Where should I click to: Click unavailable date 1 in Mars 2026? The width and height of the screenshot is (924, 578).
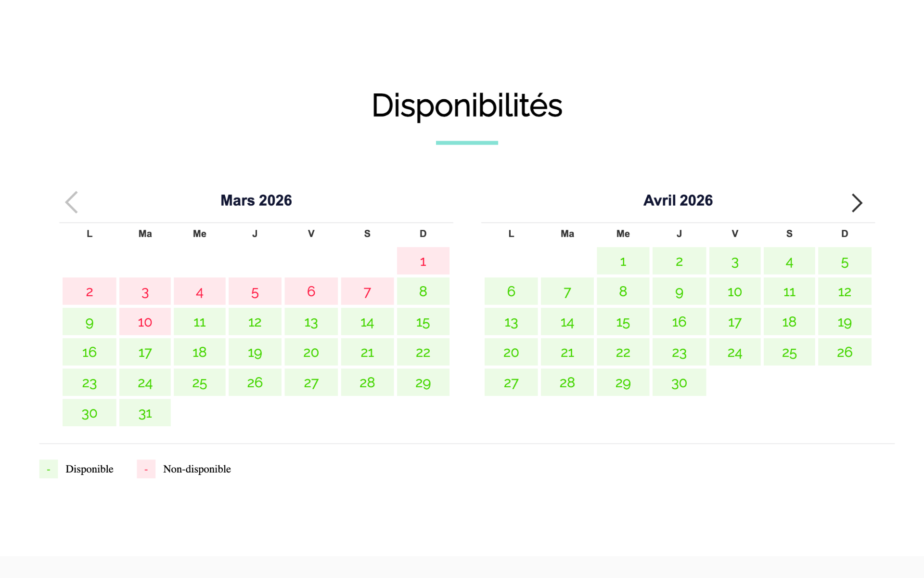pos(423,261)
